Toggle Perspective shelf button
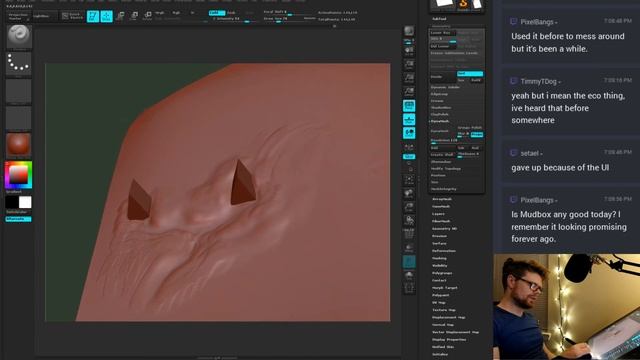This screenshot has width=640, height=360. point(409,106)
